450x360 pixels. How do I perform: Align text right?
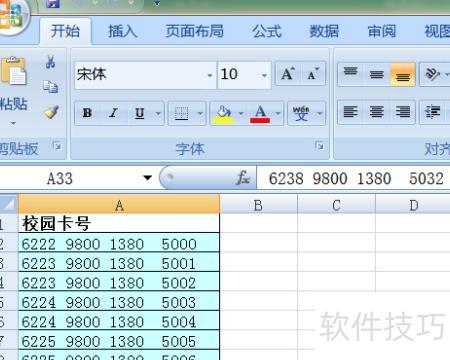403,112
